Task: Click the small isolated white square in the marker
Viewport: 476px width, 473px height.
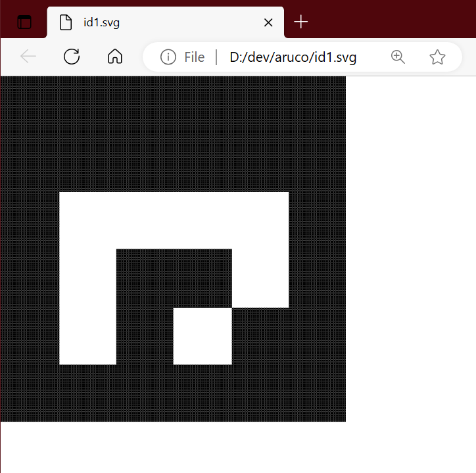Action: [202, 336]
